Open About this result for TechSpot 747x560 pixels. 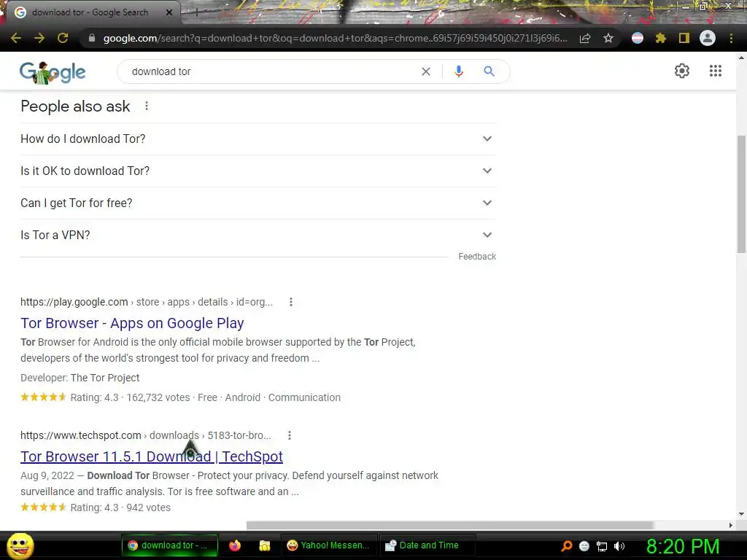coord(289,435)
